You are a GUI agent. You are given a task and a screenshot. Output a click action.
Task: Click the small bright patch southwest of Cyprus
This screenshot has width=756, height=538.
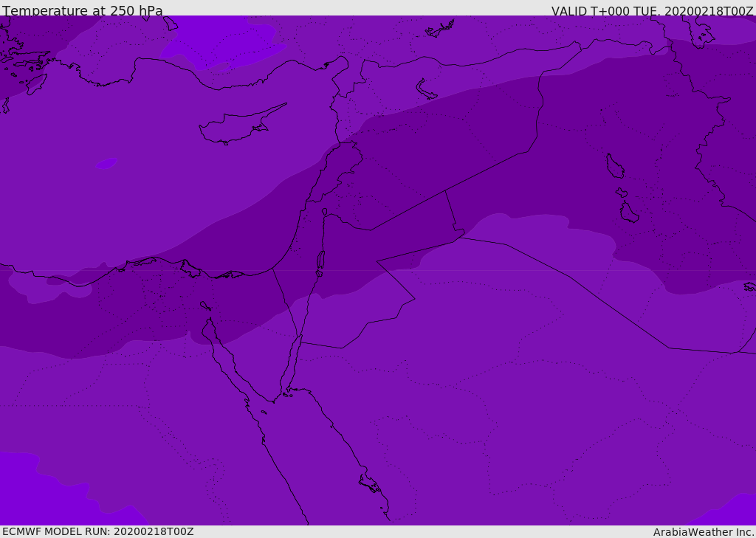click(106, 163)
